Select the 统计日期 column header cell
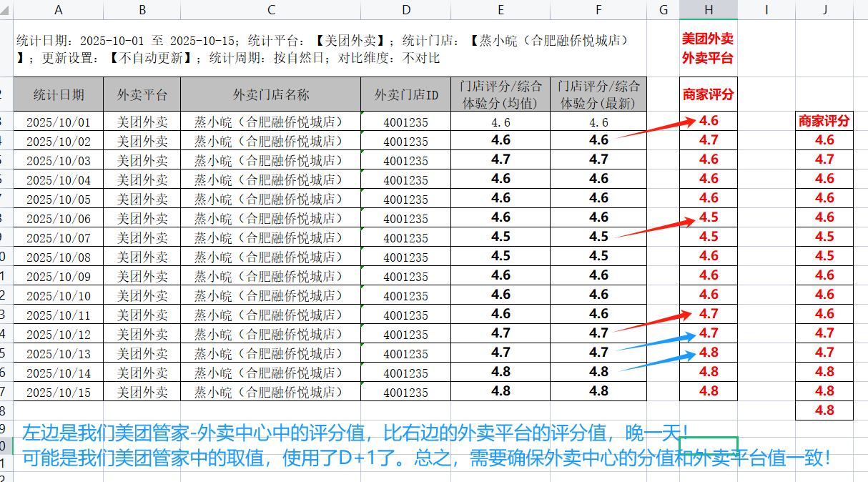This screenshot has width=868, height=482. (58, 94)
